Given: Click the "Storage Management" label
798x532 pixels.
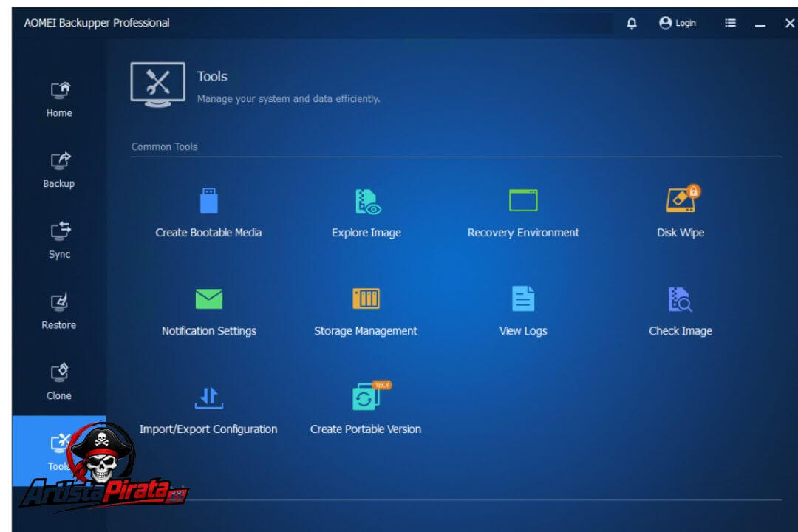Looking at the screenshot, I should (366, 331).
